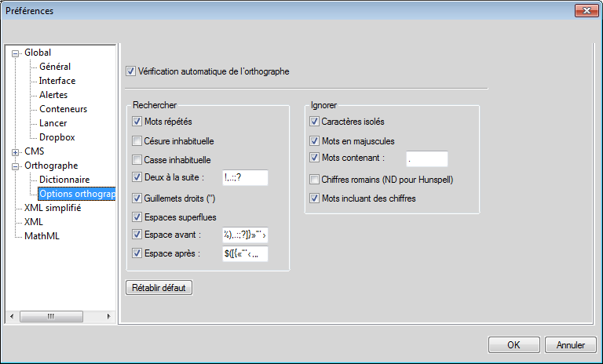Open the Dictionnaire preferences page
The image size is (603, 364).
(x=64, y=180)
